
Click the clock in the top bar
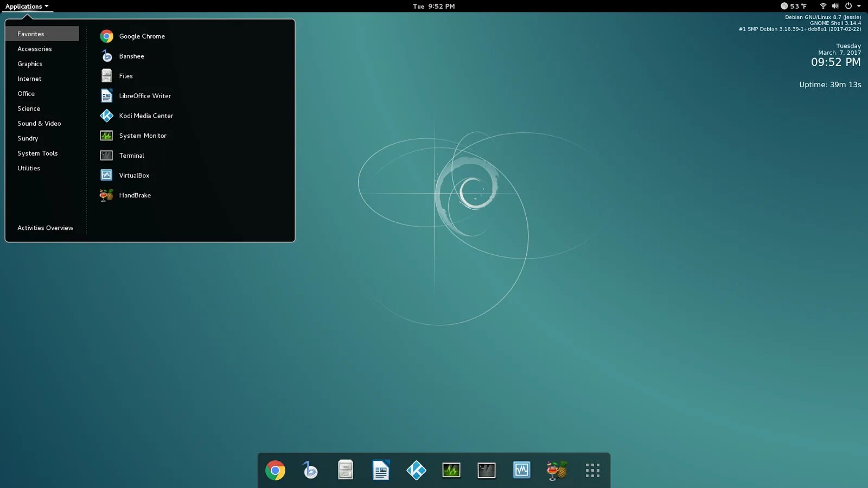tap(434, 6)
